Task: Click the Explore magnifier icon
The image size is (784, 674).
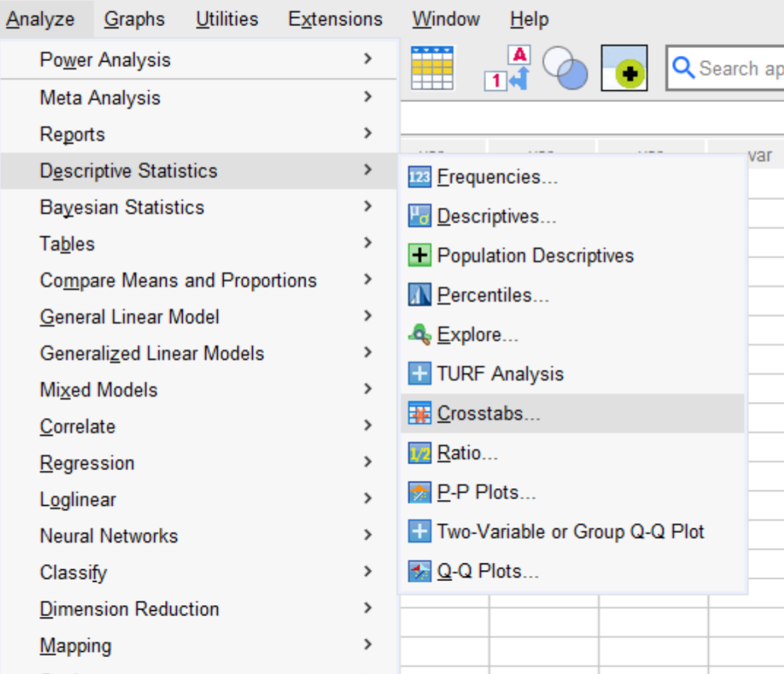Action: point(419,335)
